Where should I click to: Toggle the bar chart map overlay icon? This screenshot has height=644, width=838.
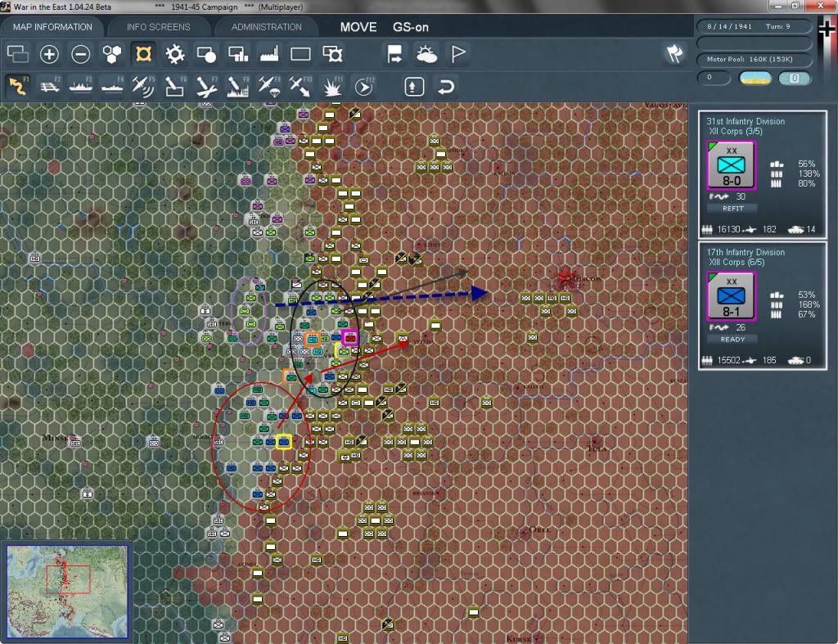pyautogui.click(x=238, y=54)
